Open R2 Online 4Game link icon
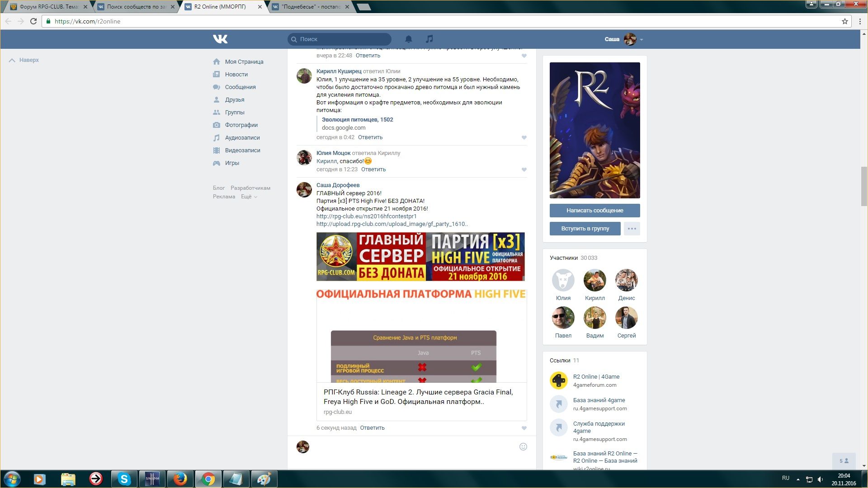This screenshot has height=488, width=868. tap(558, 380)
